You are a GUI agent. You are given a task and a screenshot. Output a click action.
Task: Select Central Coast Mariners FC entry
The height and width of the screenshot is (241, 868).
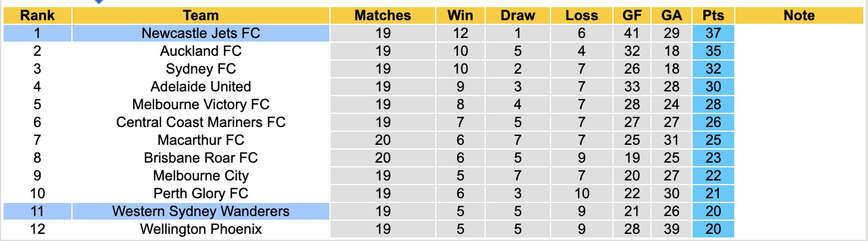[x=201, y=122]
